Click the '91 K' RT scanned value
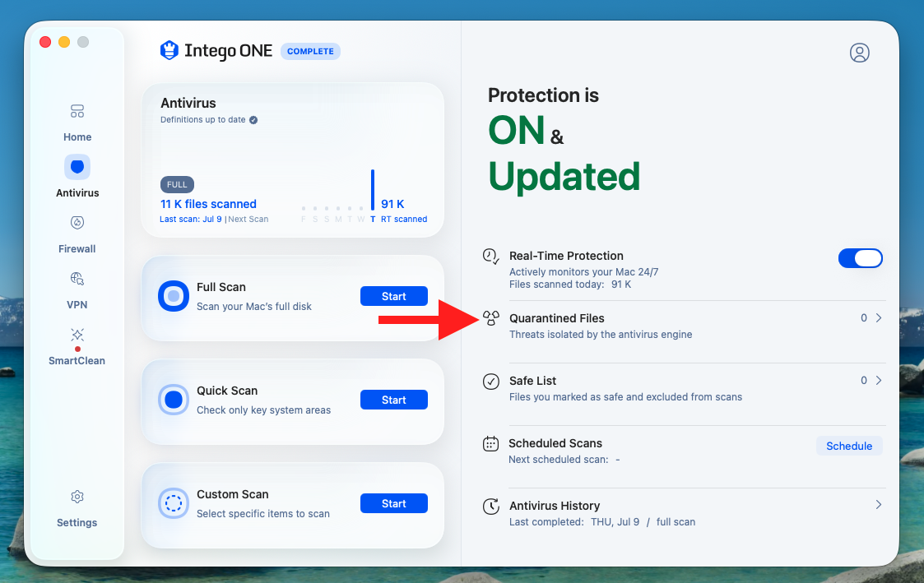924x583 pixels. 392,204
